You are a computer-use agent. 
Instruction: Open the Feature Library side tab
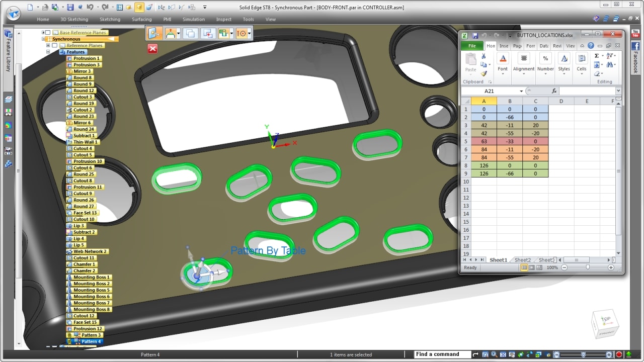8,50
